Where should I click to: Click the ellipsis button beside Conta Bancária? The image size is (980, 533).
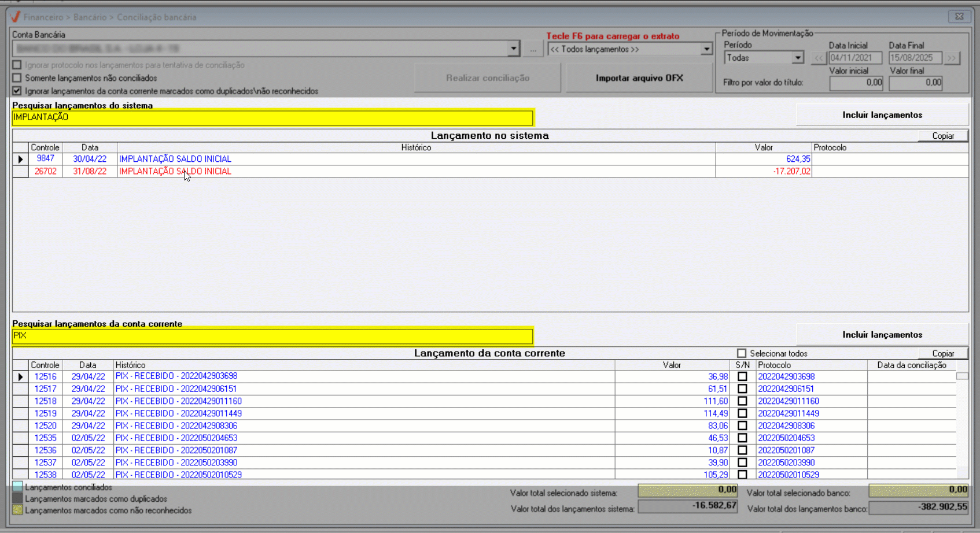(x=533, y=49)
